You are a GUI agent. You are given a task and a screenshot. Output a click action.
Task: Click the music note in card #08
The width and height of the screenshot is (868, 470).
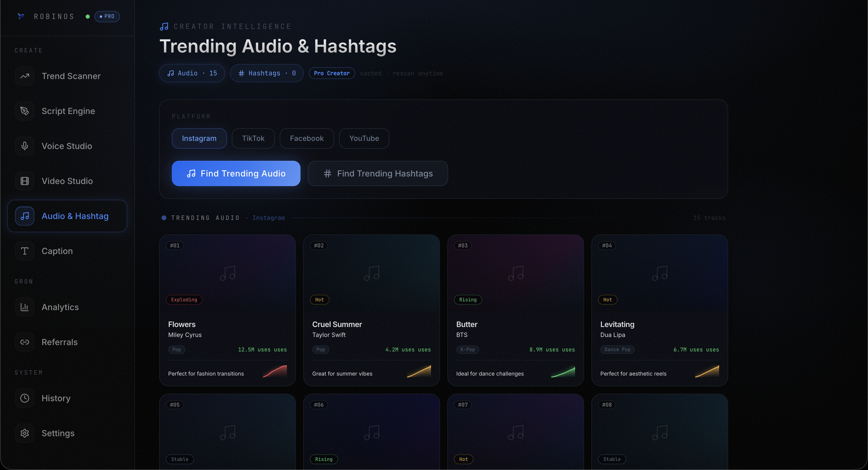coord(660,433)
